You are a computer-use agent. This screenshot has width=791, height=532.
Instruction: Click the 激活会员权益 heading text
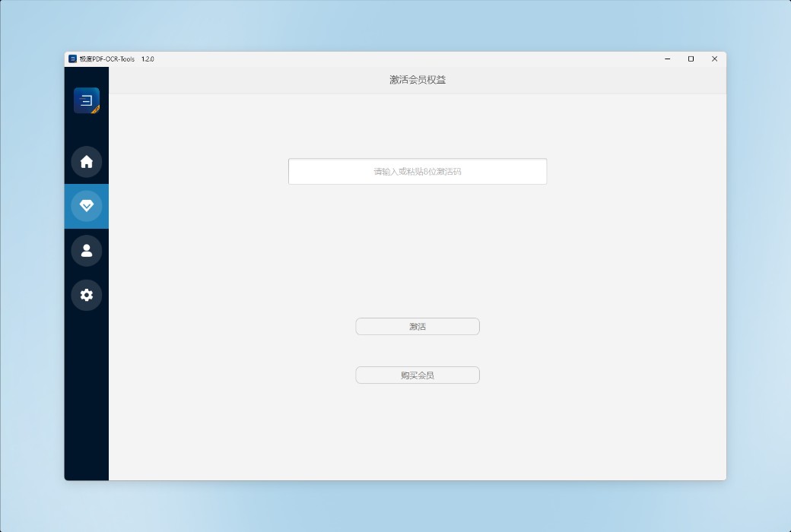[x=418, y=80]
